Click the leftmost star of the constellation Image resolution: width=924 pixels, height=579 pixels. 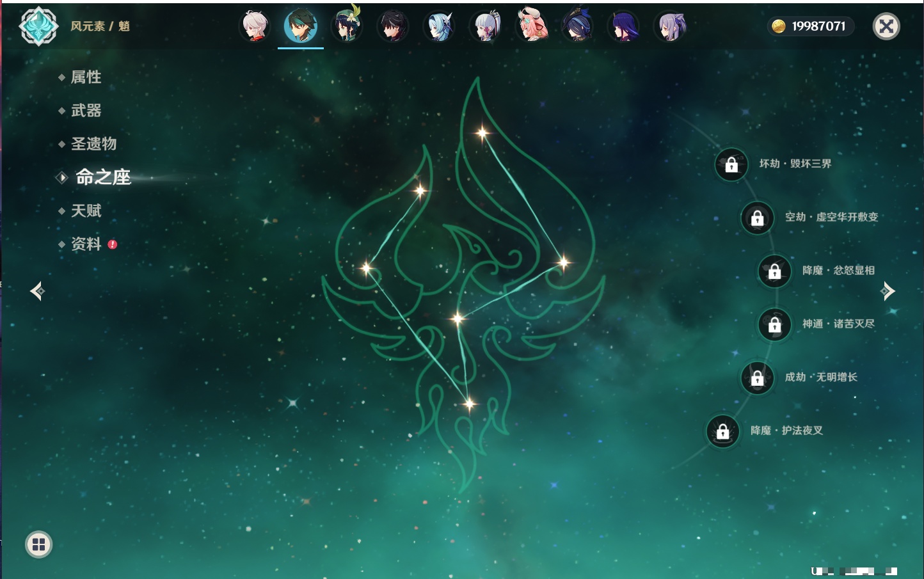pos(367,268)
